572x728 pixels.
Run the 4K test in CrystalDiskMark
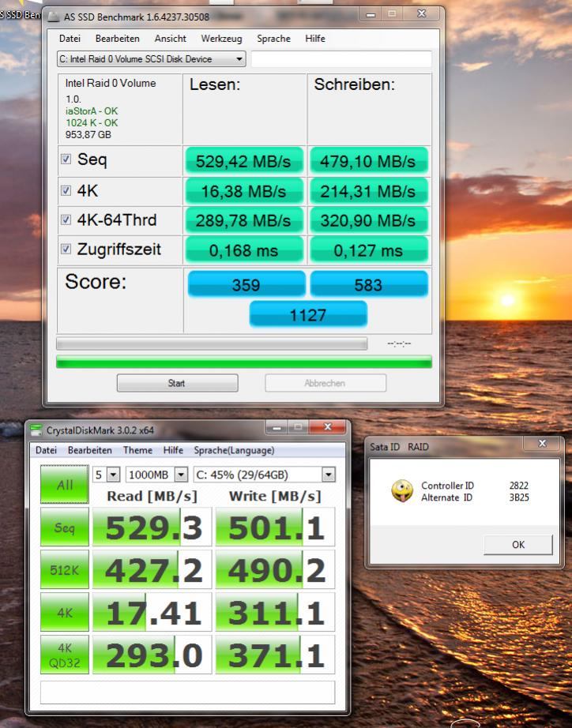coord(65,613)
